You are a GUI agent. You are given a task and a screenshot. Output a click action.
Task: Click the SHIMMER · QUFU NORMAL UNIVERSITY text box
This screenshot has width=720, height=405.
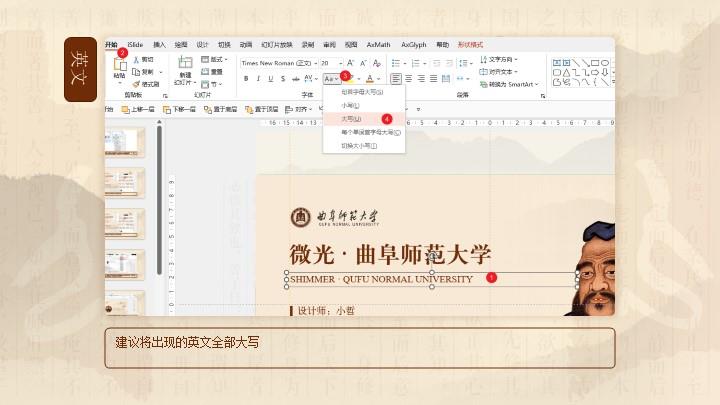point(432,279)
